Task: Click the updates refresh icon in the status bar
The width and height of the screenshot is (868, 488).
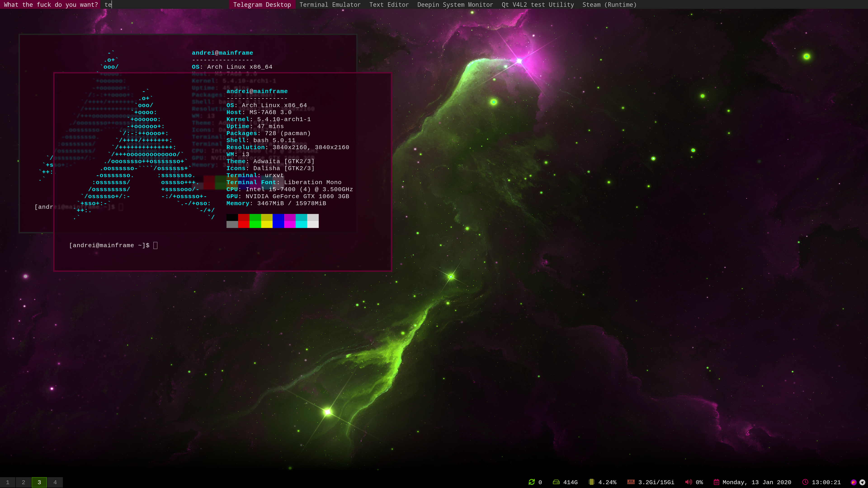Action: click(x=531, y=482)
